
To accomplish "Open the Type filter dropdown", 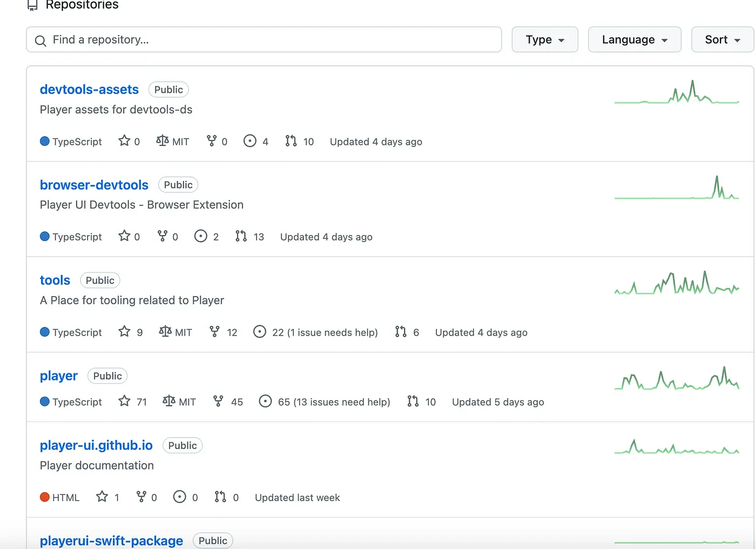I will pyautogui.click(x=545, y=39).
